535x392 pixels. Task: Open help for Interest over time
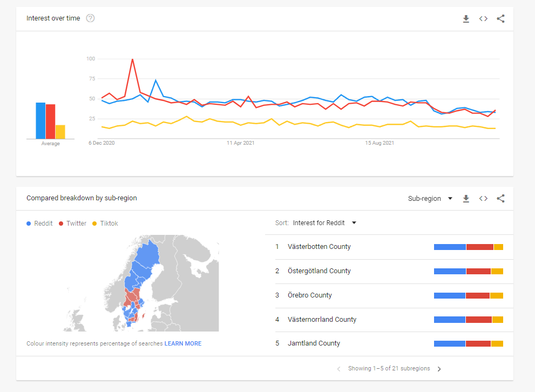90,18
